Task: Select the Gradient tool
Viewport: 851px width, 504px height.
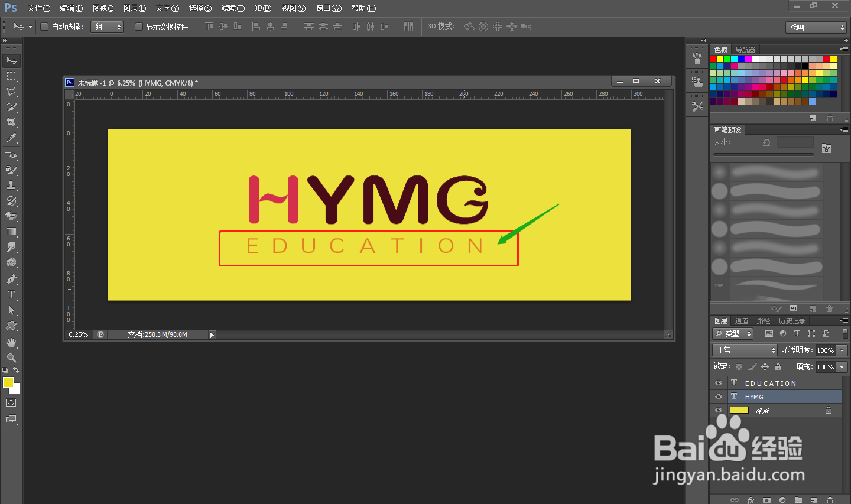Action: [11, 232]
